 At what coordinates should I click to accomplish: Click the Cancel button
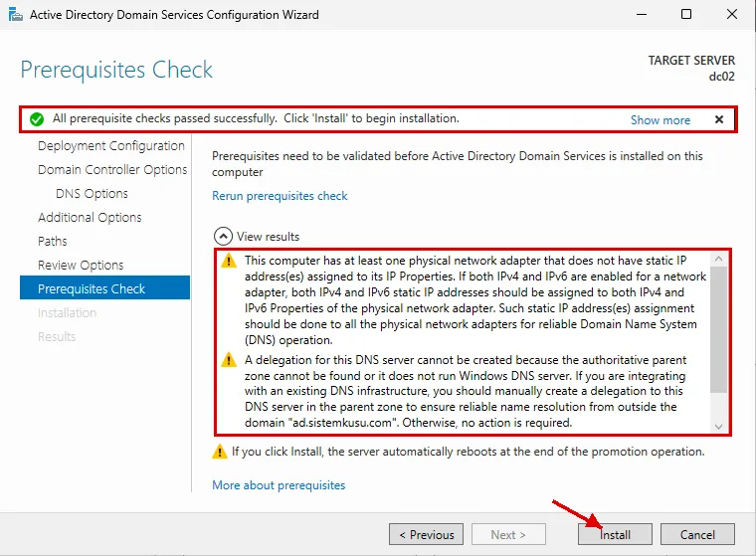(697, 534)
